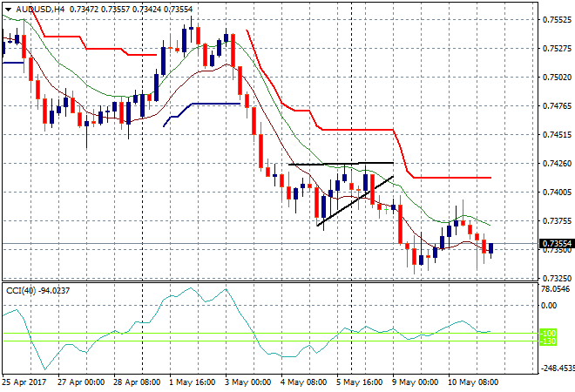Screen dimensions: 575x392
Task: Click the 0.73250 price axis label
Action: coord(557,279)
